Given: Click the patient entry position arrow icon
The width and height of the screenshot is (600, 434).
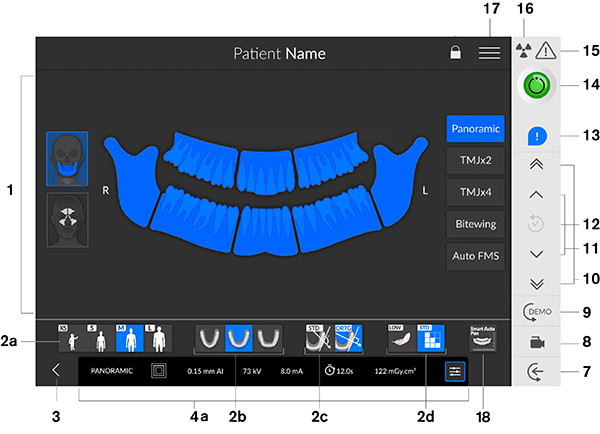Looking at the screenshot, I should [x=536, y=372].
